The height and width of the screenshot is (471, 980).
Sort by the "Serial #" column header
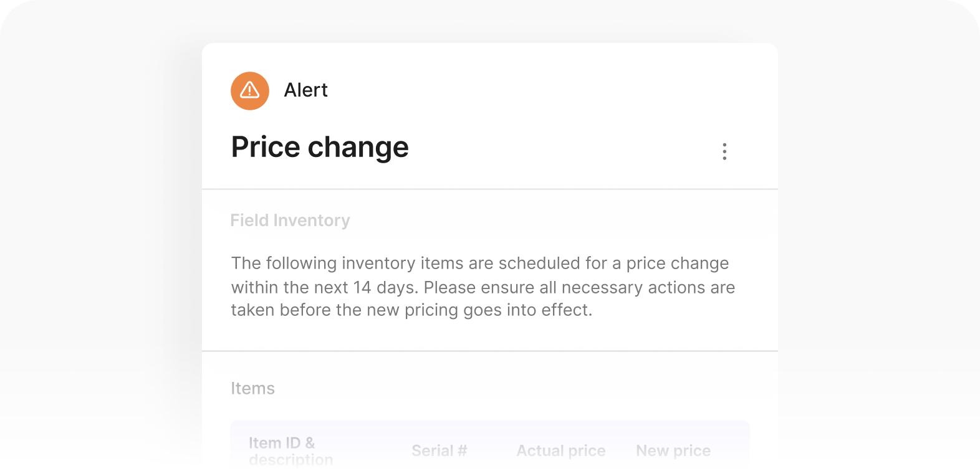click(x=439, y=451)
